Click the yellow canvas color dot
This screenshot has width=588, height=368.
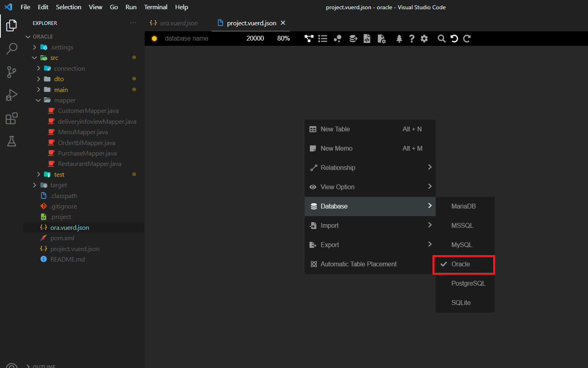(154, 39)
